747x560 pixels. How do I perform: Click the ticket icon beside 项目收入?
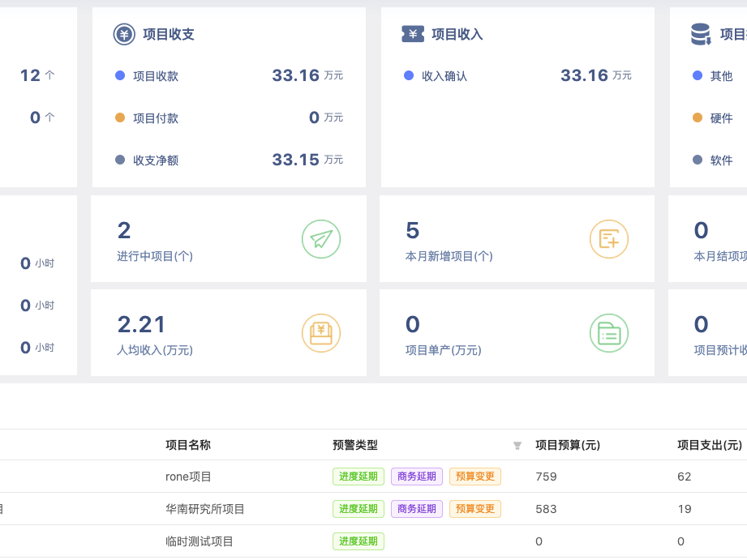(413, 34)
